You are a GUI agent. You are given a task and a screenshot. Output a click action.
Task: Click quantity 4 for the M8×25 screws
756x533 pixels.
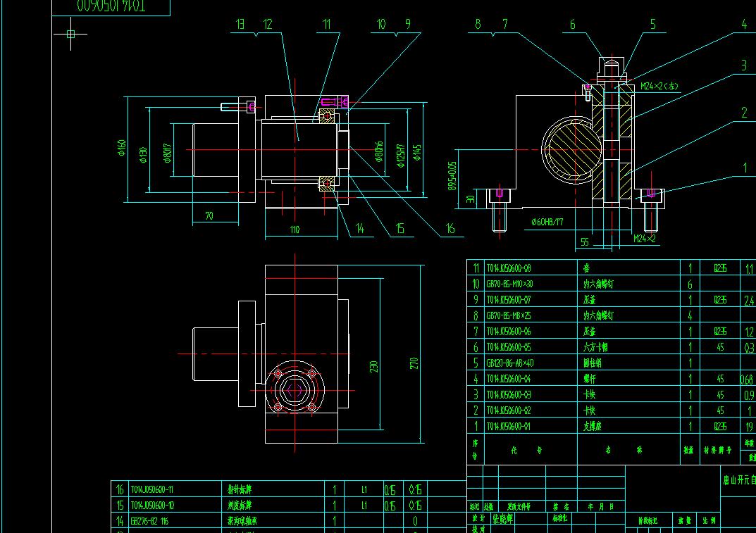tap(690, 316)
